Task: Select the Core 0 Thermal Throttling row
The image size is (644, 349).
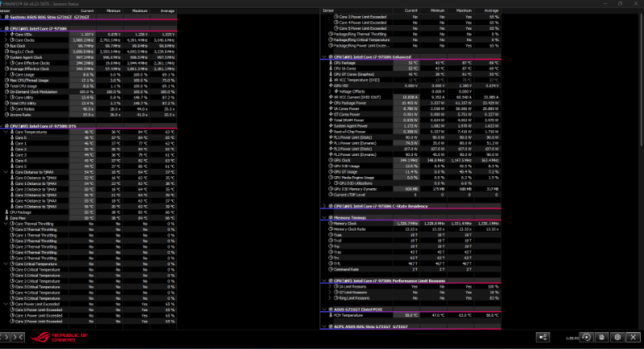Action: [89, 230]
